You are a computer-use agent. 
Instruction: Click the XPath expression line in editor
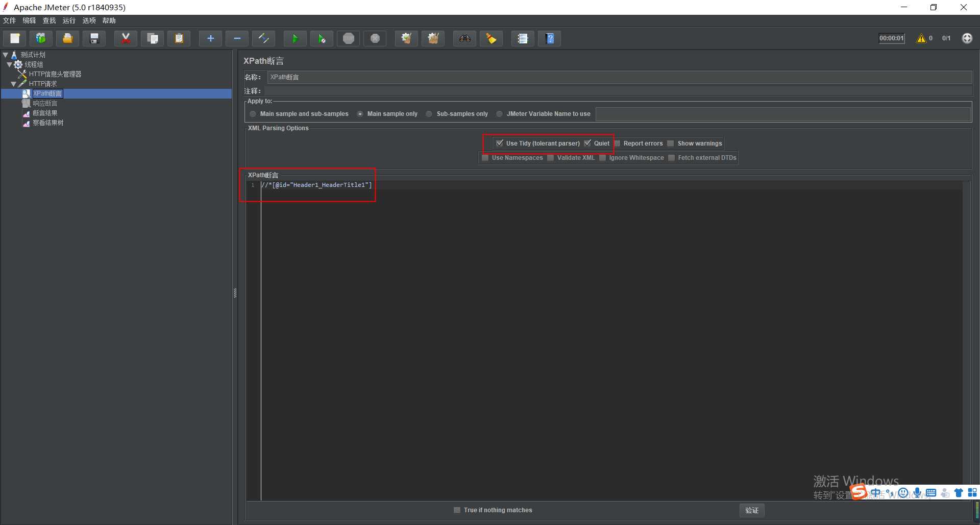pos(316,185)
